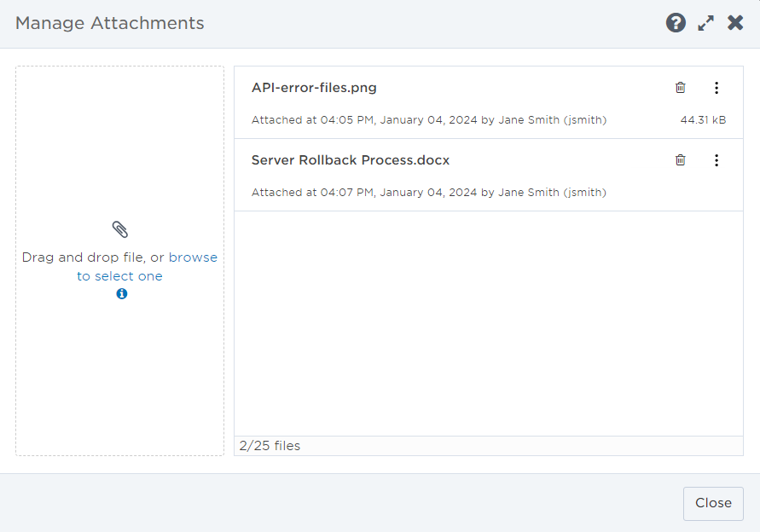Viewport: 760px width, 532px height.
Task: Open the three-dot menu on the second attachment row
Action: 716,159
